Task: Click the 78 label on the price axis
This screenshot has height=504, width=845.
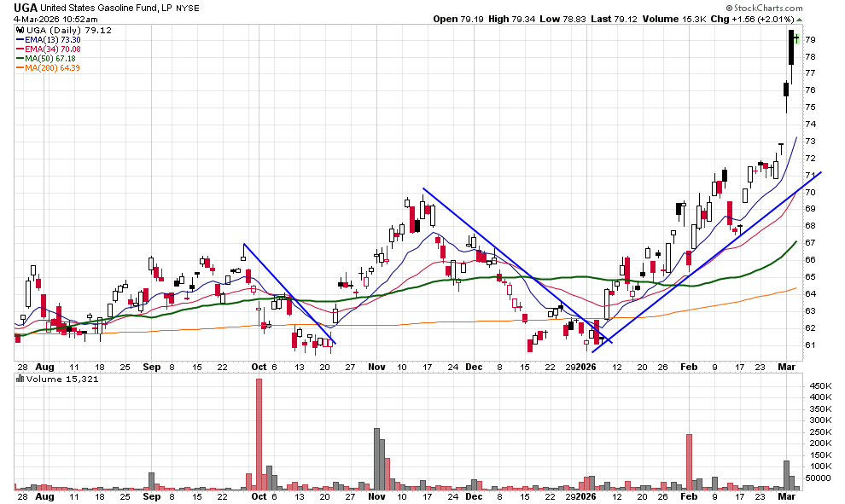Action: (811, 56)
